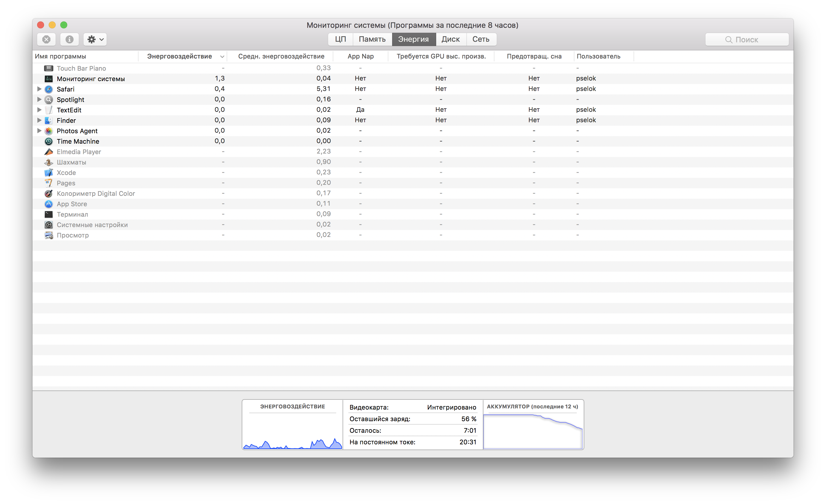
Task: Expand the Safari process tree
Action: point(39,89)
